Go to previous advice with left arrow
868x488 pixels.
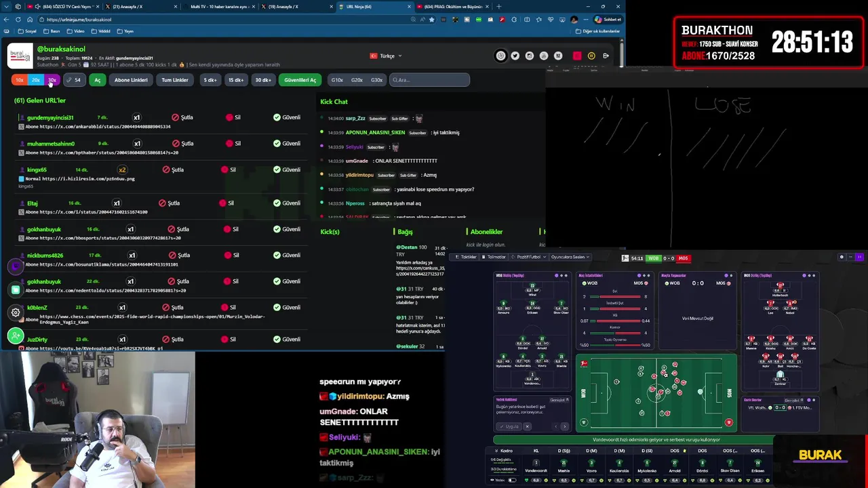(555, 426)
